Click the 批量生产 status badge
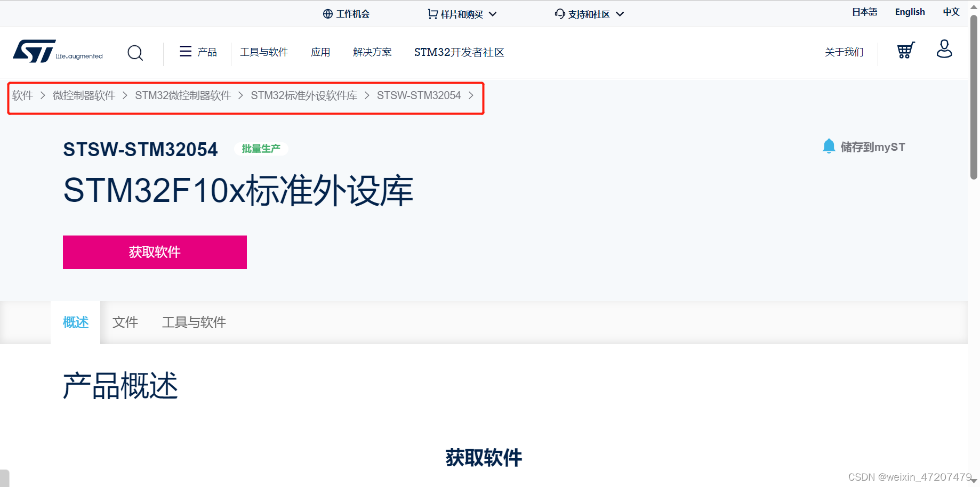The image size is (980, 487). (x=261, y=149)
